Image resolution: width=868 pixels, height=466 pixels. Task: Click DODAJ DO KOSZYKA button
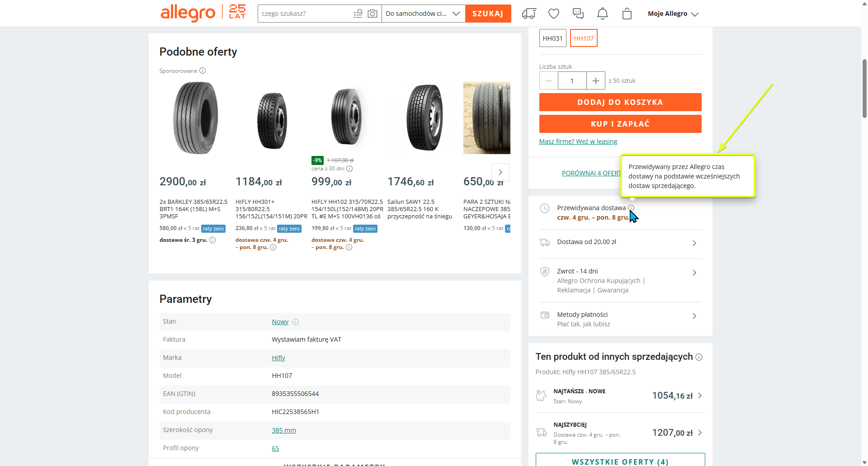click(x=620, y=102)
